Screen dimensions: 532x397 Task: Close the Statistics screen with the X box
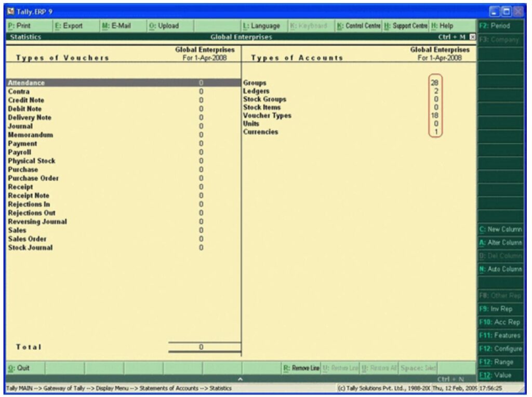pos(472,37)
